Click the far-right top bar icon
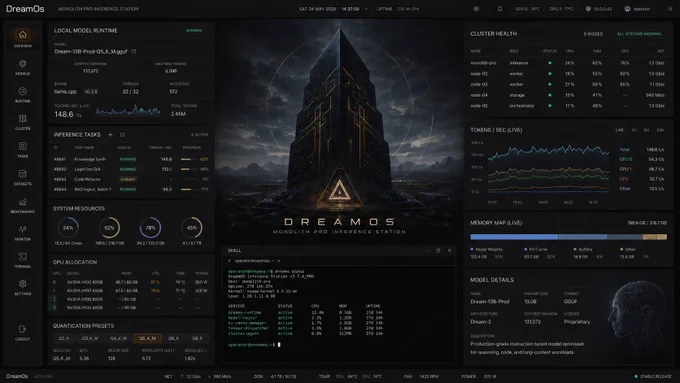 click(670, 9)
